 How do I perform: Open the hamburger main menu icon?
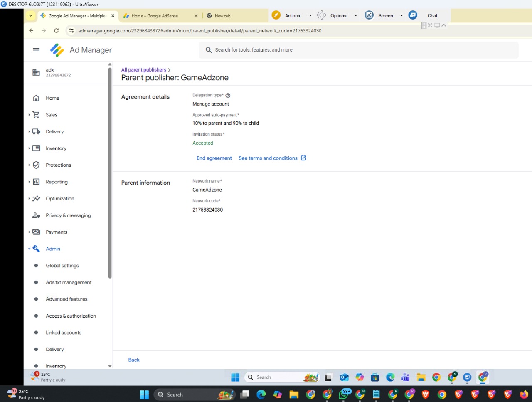(36, 50)
